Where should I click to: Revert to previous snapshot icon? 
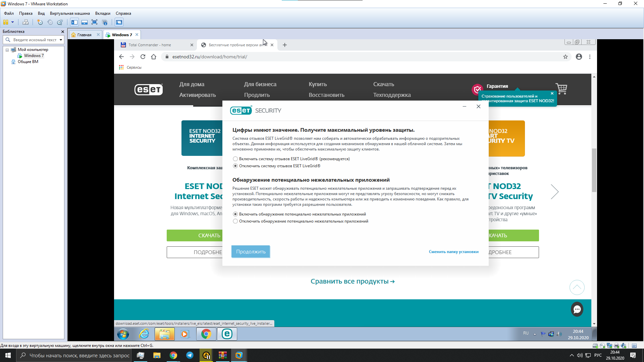tap(50, 22)
